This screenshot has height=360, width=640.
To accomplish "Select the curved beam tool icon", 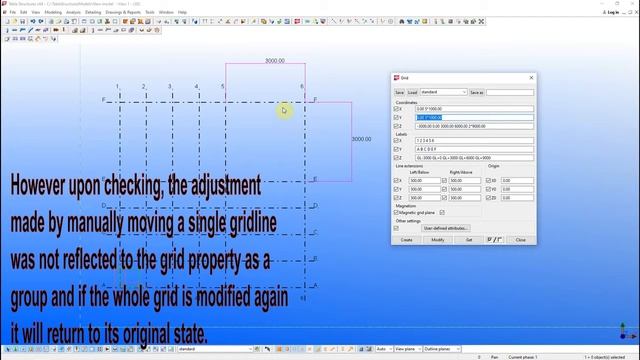I will [x=30, y=30].
